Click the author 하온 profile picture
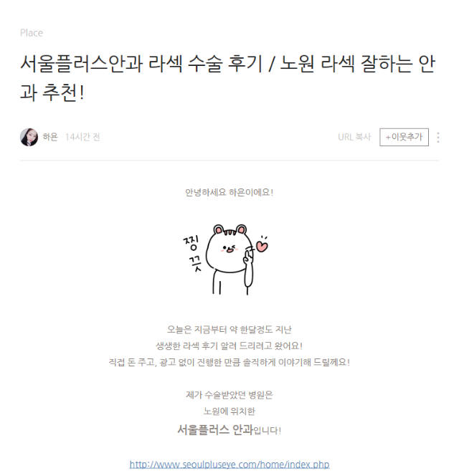Image resolution: width=459 pixels, height=476 pixels. [x=29, y=137]
